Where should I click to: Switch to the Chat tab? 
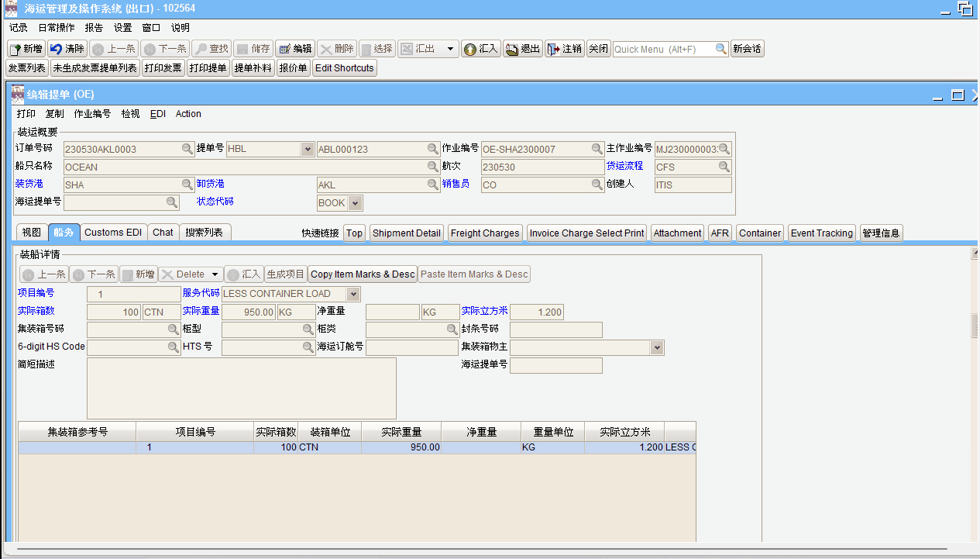[163, 233]
